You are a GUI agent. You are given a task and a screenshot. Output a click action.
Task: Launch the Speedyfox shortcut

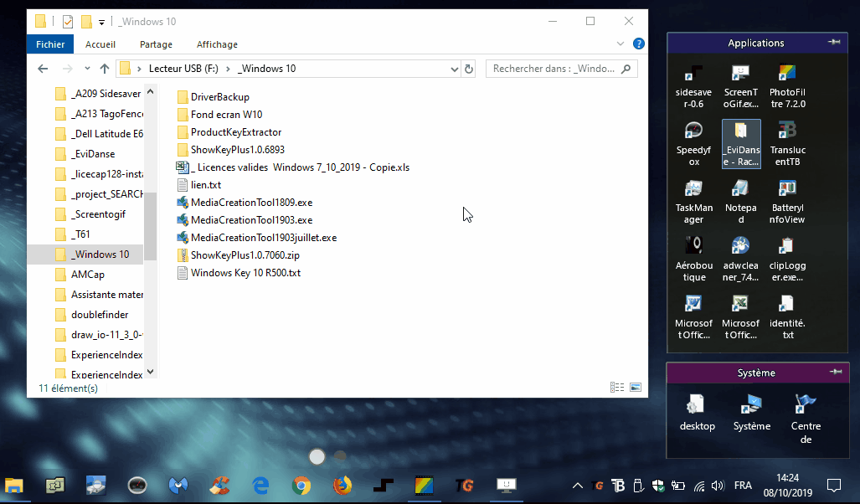(694, 144)
